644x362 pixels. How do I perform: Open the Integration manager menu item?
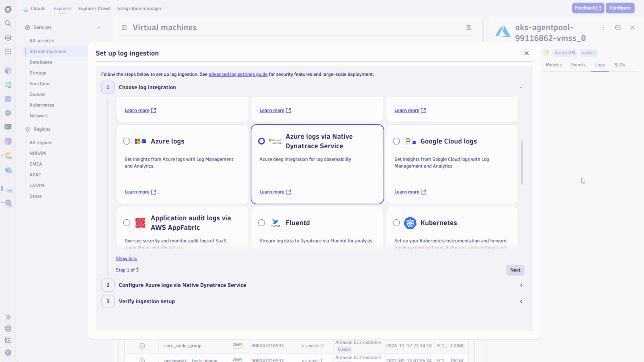tap(139, 8)
